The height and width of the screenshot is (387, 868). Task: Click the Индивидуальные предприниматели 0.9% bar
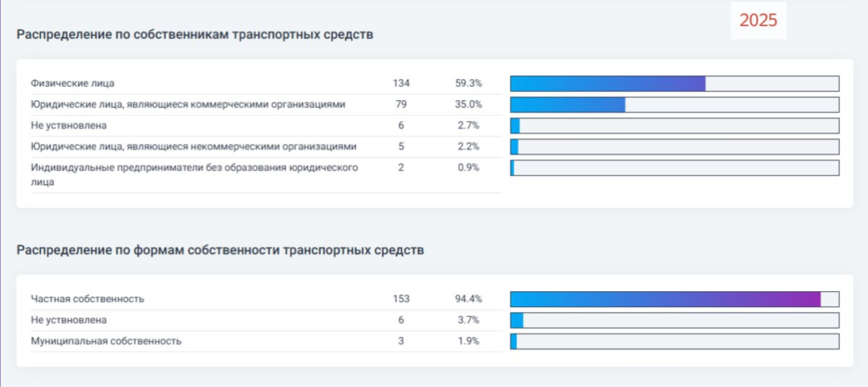[x=674, y=168]
